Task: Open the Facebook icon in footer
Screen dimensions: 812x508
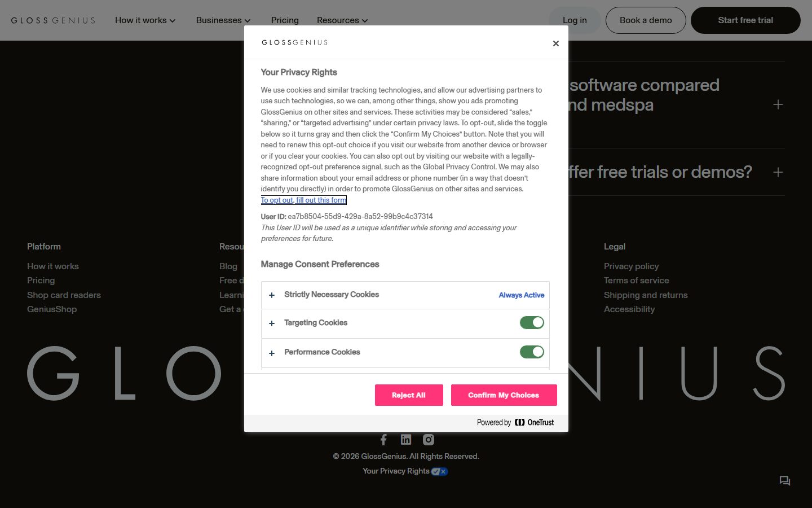Action: pos(383,440)
